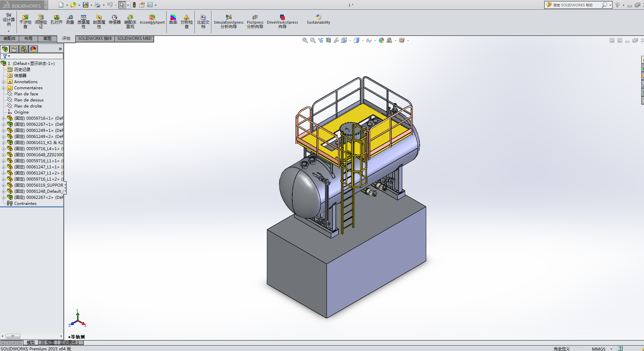This screenshot has height=351, width=644.
Task: Click the 3D 视图 bottom tab
Action: [47, 343]
